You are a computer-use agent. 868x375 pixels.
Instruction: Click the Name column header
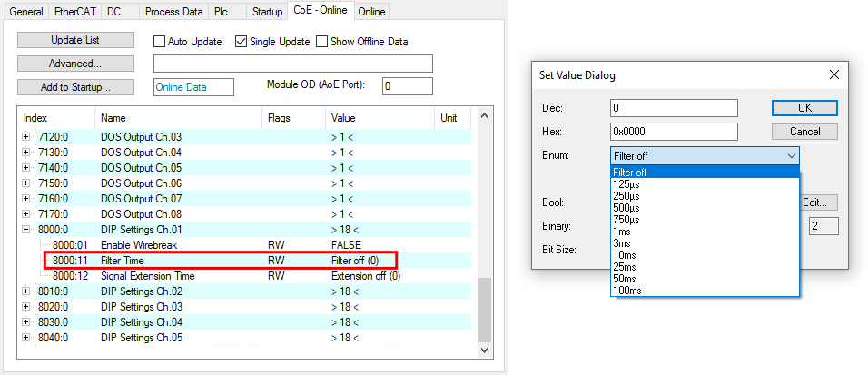[x=179, y=118]
